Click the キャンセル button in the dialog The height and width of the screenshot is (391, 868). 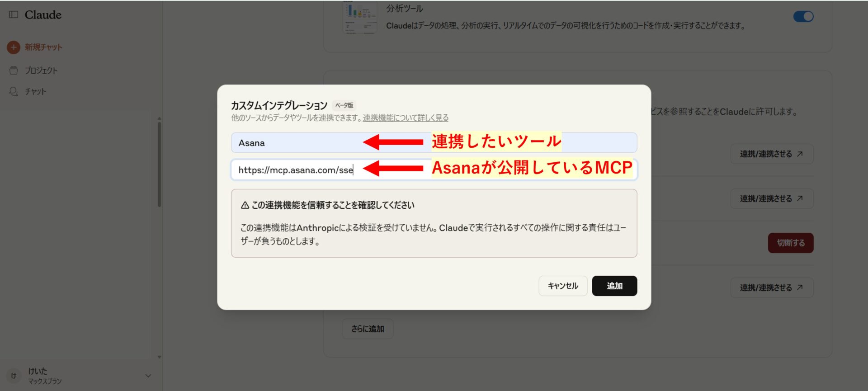(563, 286)
